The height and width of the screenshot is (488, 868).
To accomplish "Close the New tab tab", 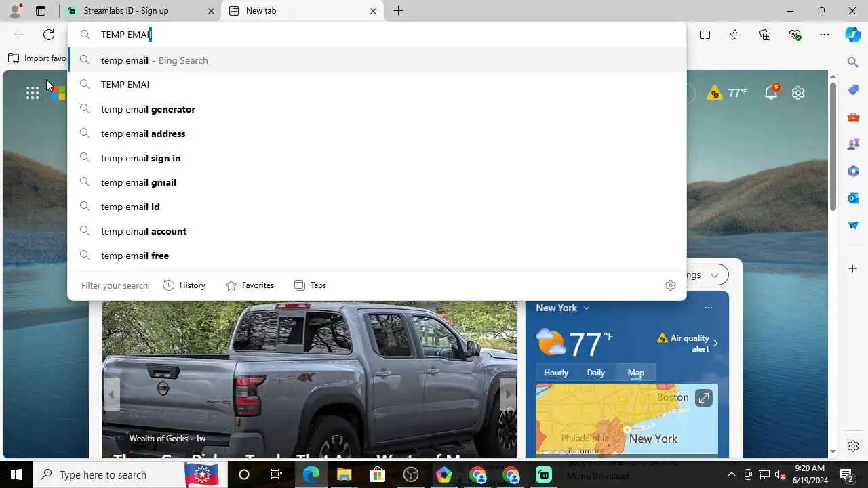I will [x=373, y=11].
